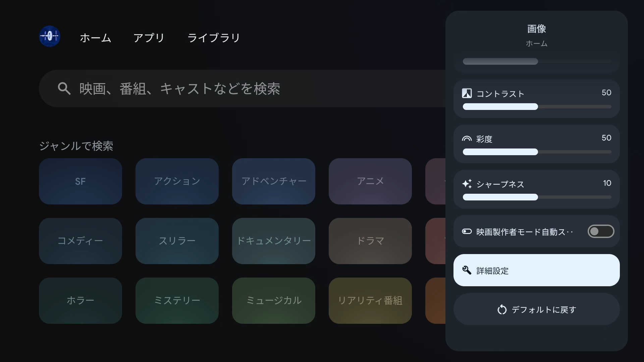The width and height of the screenshot is (644, 362).
Task: Open the ドキュメンタリー genre card
Action: click(273, 241)
